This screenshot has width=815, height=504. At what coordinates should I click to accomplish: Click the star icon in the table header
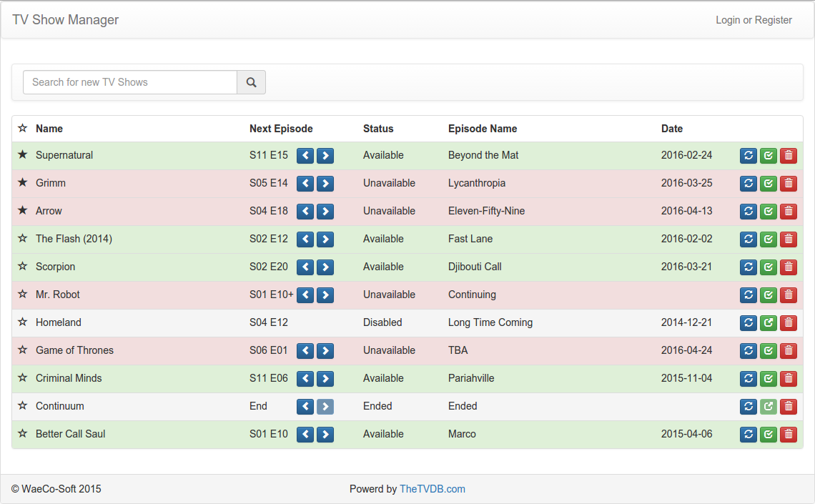[x=22, y=128]
